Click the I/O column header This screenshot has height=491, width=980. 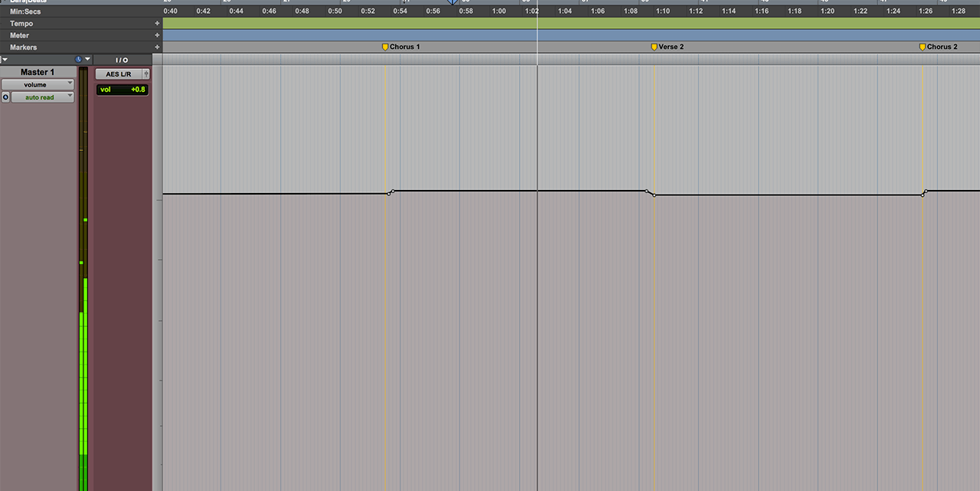(120, 59)
